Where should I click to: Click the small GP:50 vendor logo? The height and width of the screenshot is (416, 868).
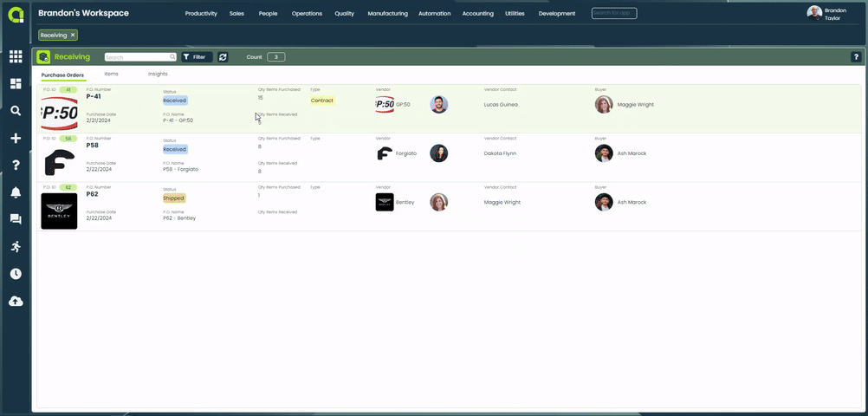[x=385, y=104]
